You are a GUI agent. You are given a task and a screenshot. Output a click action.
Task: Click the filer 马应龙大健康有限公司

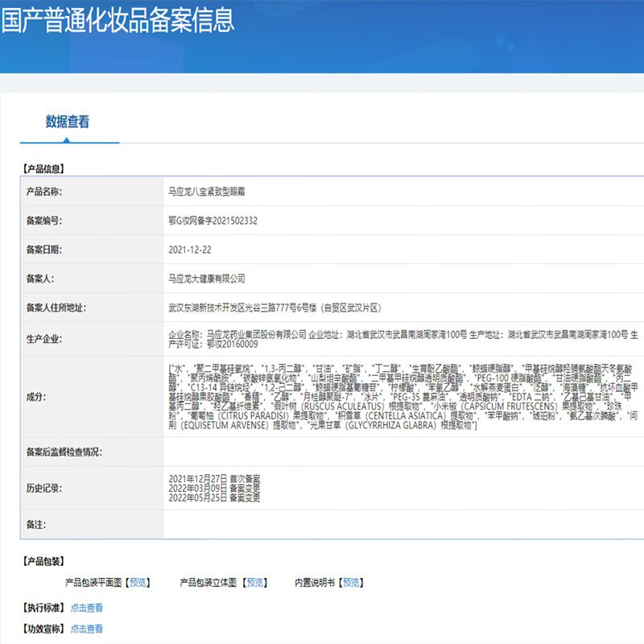[x=207, y=279]
